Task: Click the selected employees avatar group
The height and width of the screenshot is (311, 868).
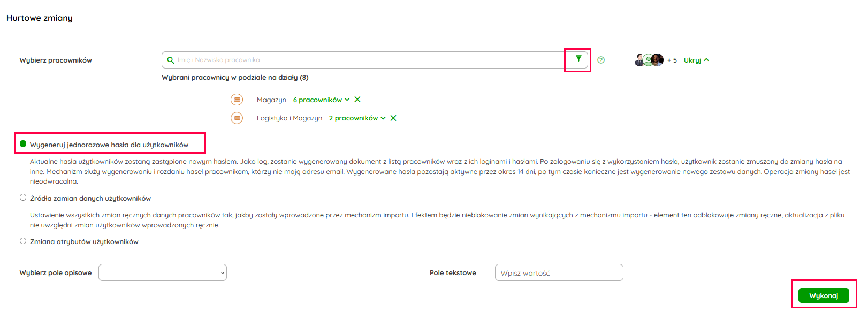Action: [x=649, y=60]
